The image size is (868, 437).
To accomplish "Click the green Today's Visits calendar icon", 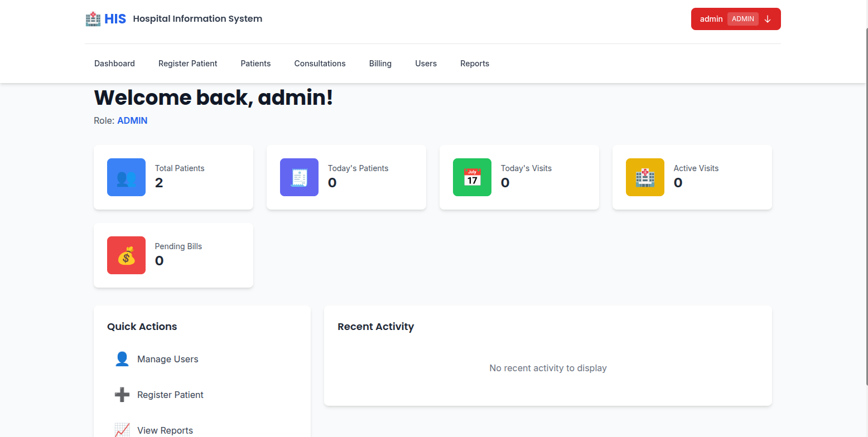I will coord(472,177).
